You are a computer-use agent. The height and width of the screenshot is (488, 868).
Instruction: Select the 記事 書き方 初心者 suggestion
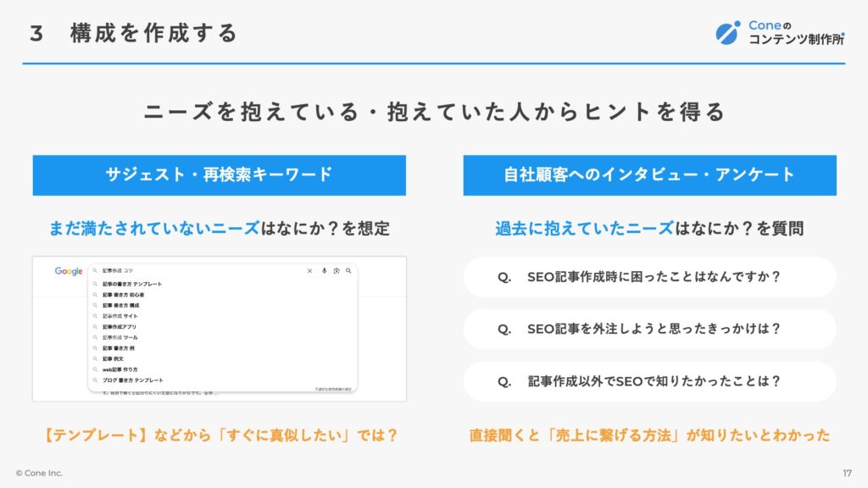[123, 294]
